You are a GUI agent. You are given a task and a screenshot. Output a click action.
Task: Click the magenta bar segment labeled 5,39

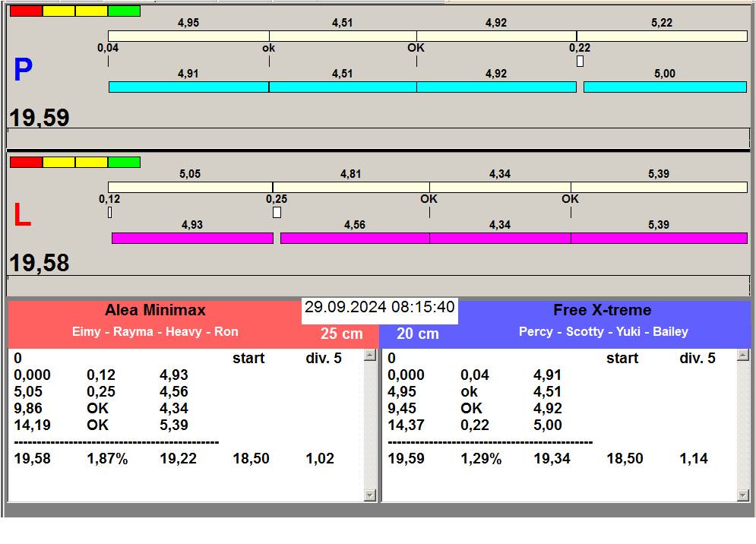tap(659, 238)
